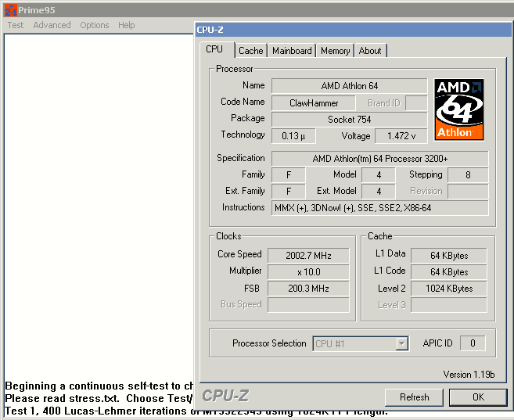Click the Family value F
Screen dimensions: 514x420
(x=289, y=175)
